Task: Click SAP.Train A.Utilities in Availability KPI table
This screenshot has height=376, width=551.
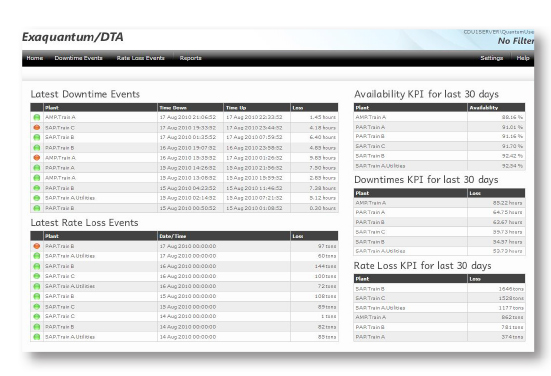Action: (x=380, y=166)
